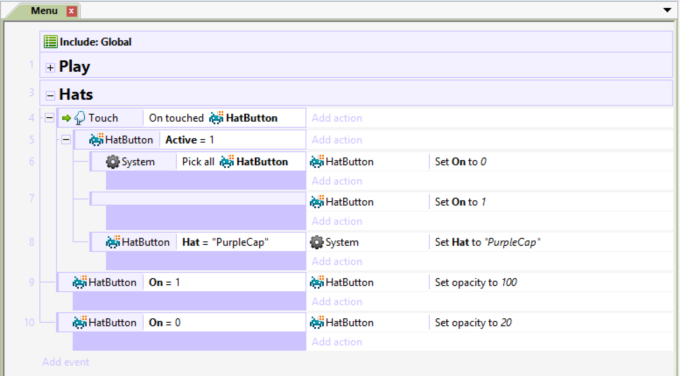680x376 pixels.
Task: Select the Set On to 0 action
Action: coord(461,162)
